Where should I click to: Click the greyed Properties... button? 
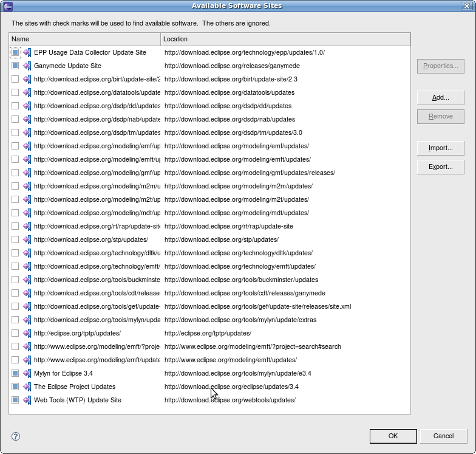tap(441, 66)
